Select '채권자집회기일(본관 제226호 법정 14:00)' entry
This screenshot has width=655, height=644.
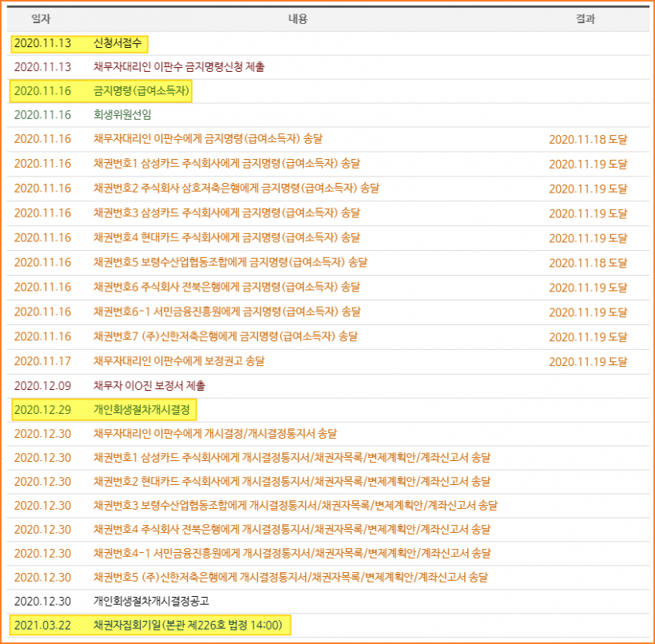[188, 625]
